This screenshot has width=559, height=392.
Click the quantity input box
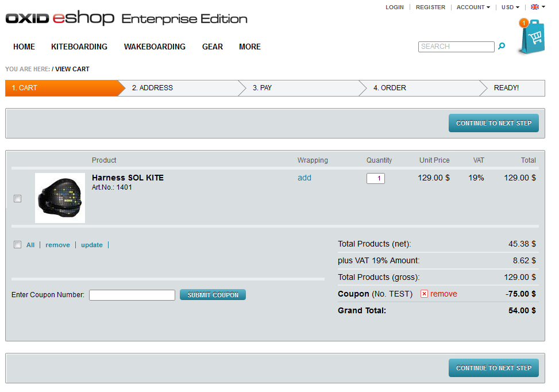376,178
